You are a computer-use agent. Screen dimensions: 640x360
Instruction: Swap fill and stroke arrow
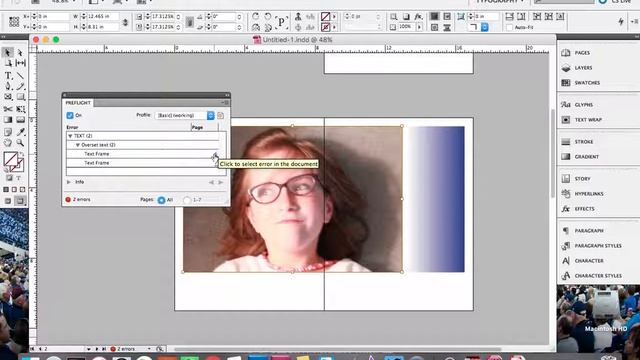click(21, 155)
